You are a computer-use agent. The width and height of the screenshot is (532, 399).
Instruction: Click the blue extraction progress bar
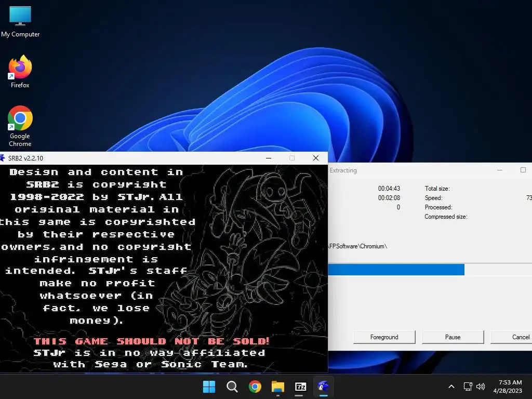(x=396, y=270)
